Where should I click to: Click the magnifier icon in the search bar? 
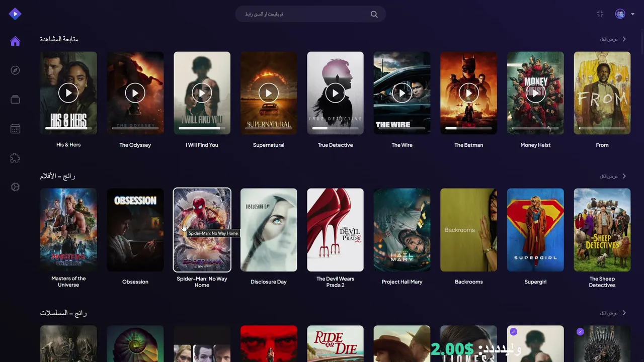(x=374, y=14)
